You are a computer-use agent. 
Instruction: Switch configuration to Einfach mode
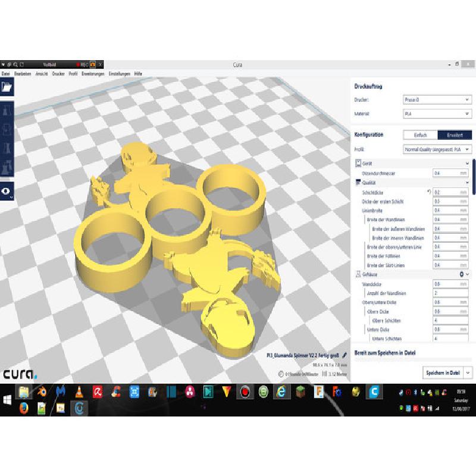pos(420,135)
